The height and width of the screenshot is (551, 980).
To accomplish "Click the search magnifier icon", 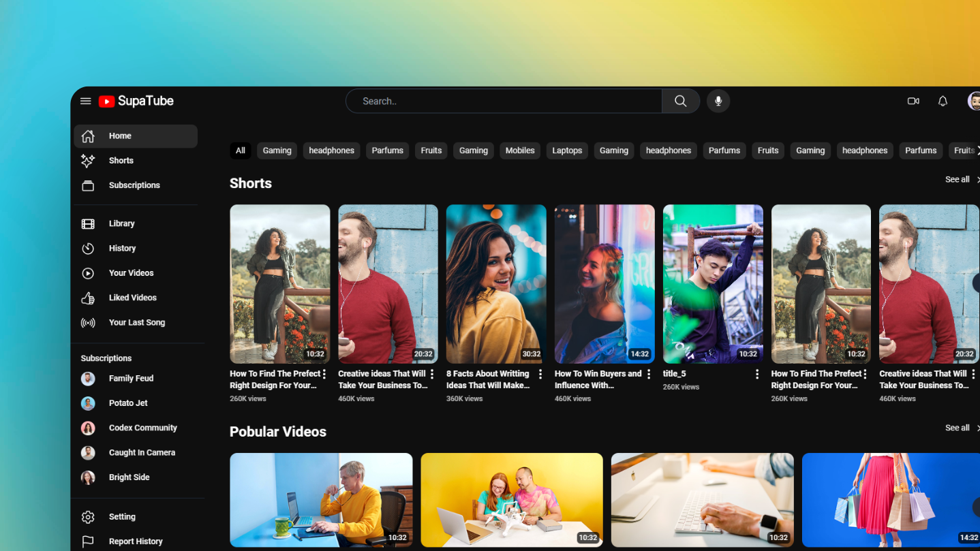I will click(x=680, y=101).
